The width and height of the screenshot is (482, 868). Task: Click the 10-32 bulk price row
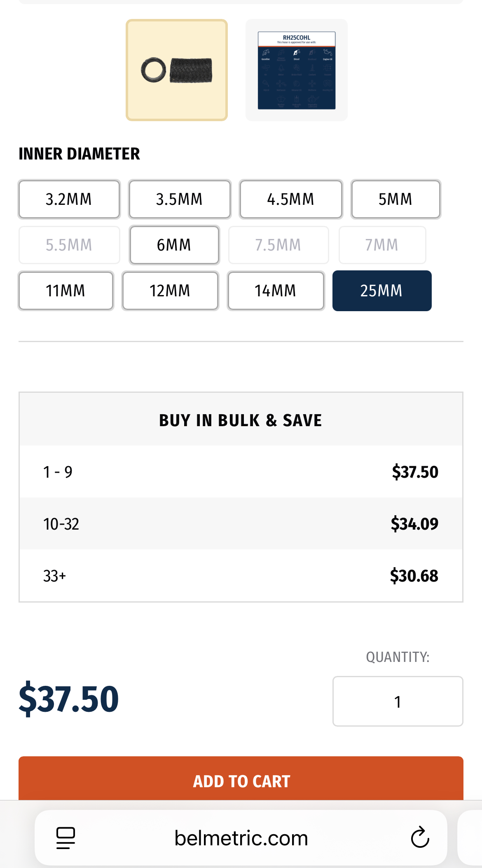(x=241, y=524)
